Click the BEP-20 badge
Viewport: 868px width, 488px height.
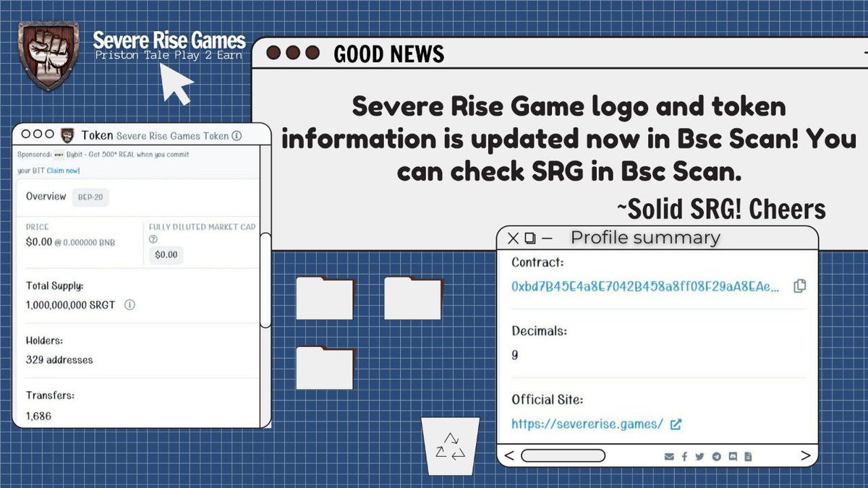tap(90, 197)
